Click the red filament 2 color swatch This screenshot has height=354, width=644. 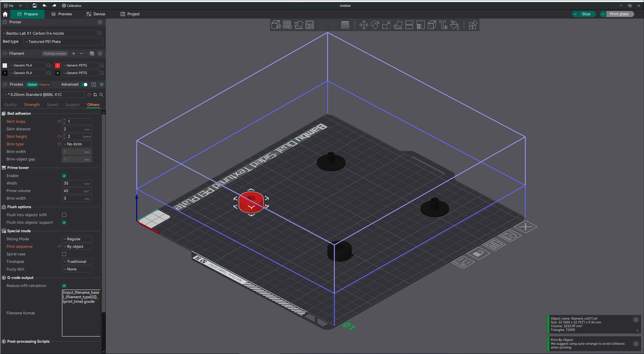click(57, 66)
